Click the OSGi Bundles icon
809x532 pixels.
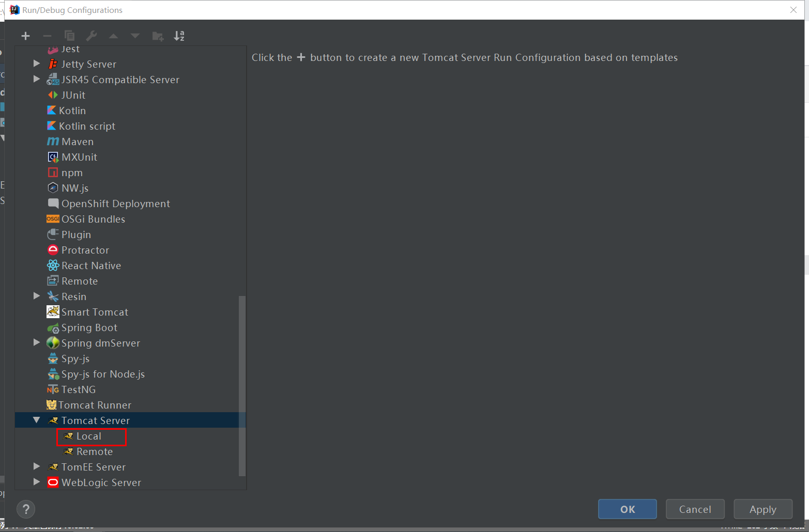tap(53, 219)
